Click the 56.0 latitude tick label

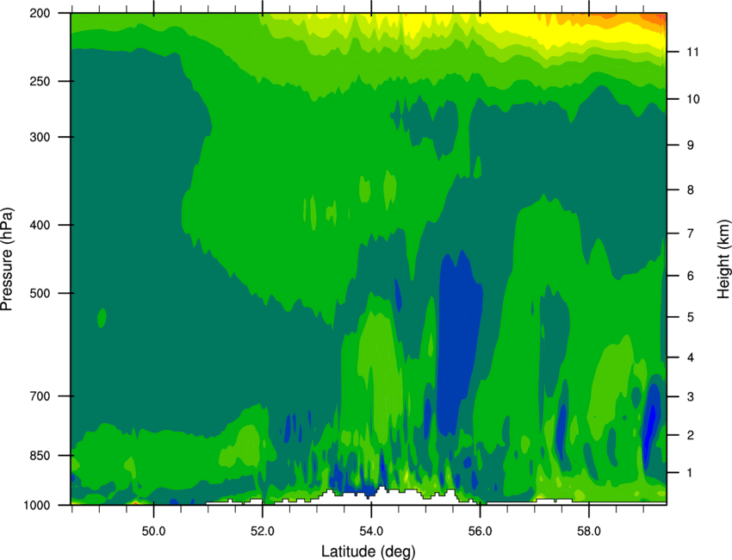pos(480,532)
